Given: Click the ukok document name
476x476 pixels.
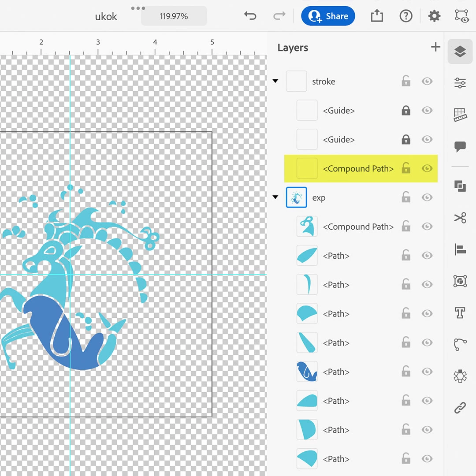Looking at the screenshot, I should point(106,16).
